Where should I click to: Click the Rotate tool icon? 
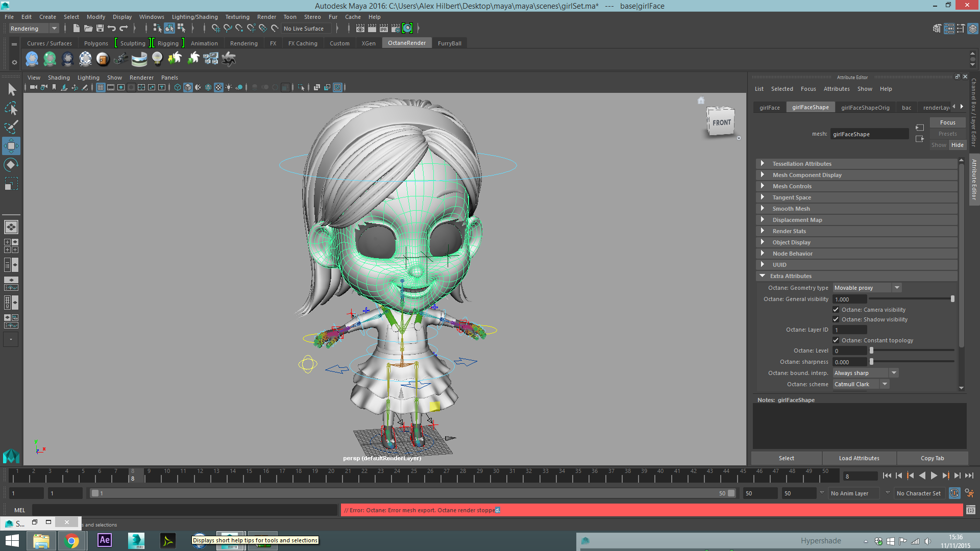(11, 164)
